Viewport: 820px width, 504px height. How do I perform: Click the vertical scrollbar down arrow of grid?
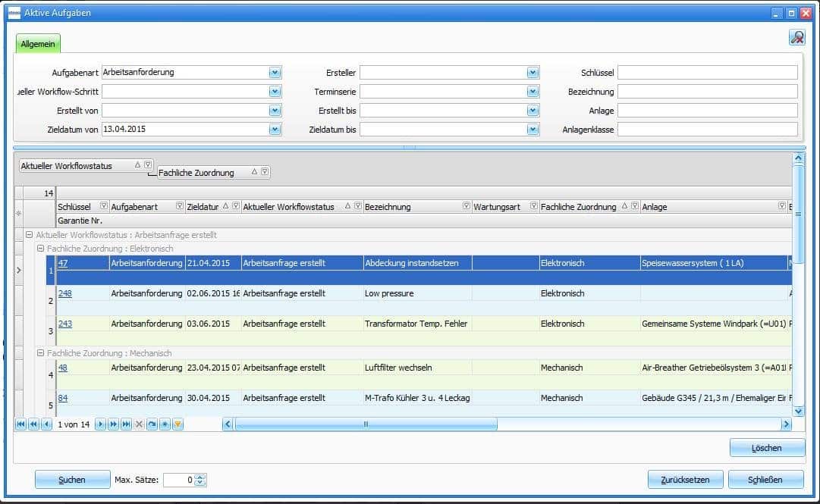(x=798, y=411)
